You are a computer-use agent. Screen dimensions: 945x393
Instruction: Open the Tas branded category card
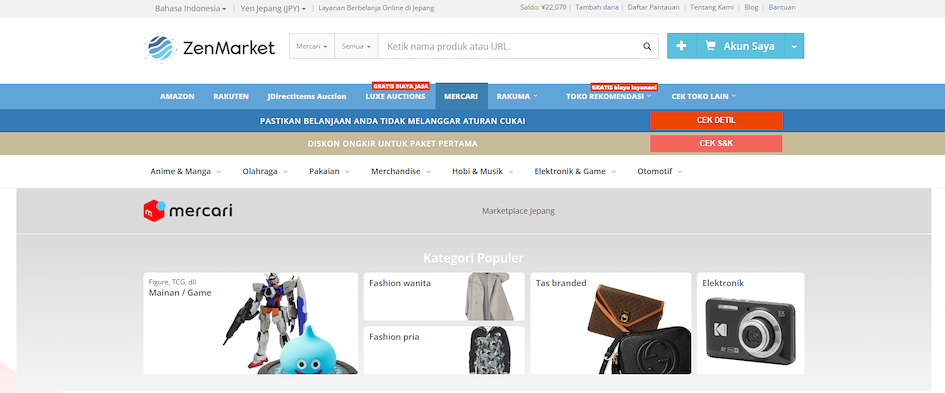(x=611, y=323)
